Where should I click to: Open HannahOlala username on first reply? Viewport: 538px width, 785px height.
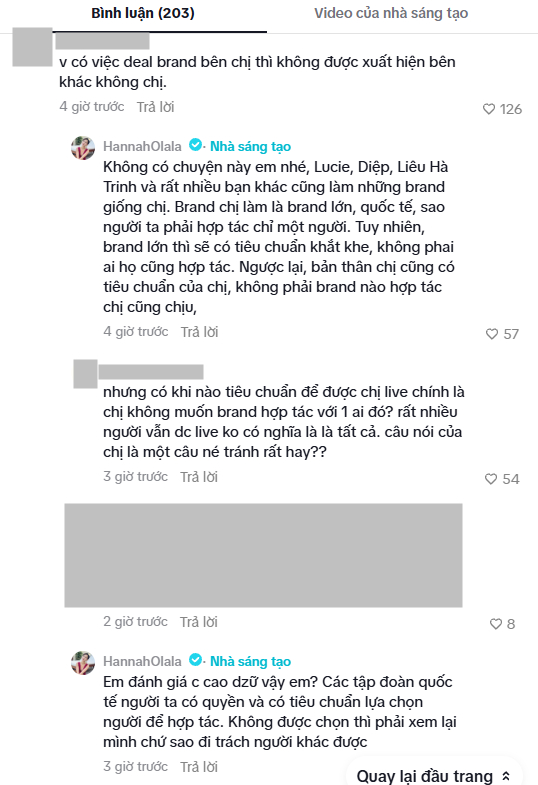click(x=142, y=146)
